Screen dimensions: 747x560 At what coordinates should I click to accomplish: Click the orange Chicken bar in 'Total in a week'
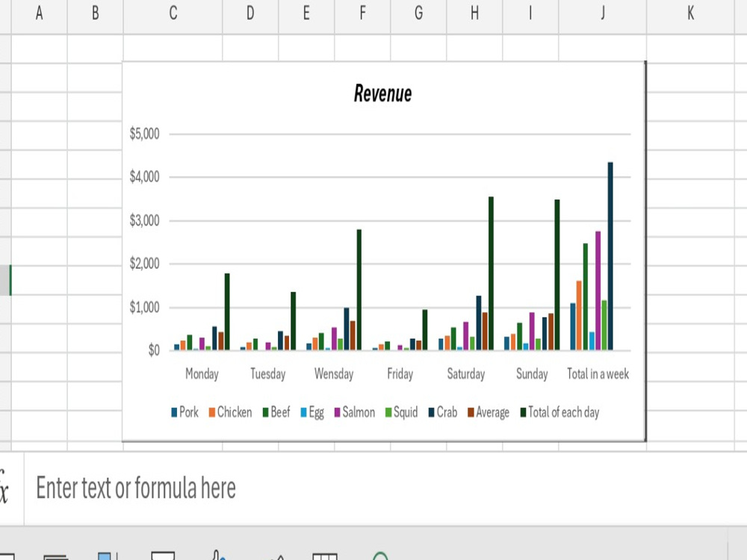(x=579, y=316)
